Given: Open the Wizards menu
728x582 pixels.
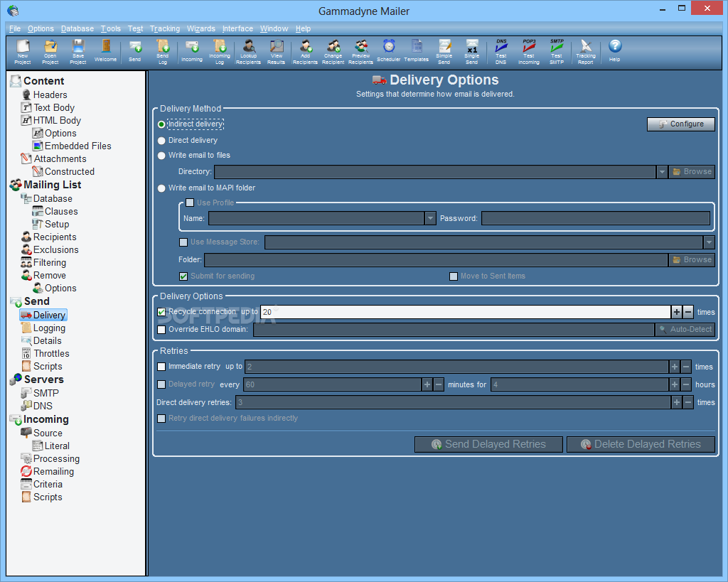Looking at the screenshot, I should pos(201,28).
